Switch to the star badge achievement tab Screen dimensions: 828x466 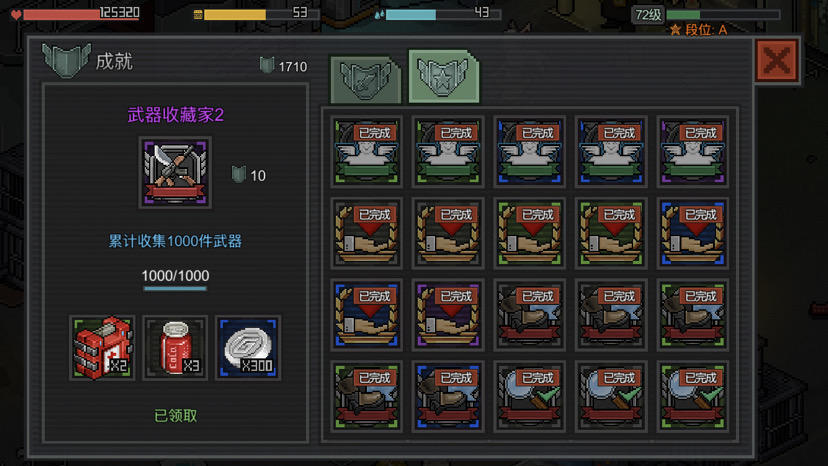click(x=444, y=76)
